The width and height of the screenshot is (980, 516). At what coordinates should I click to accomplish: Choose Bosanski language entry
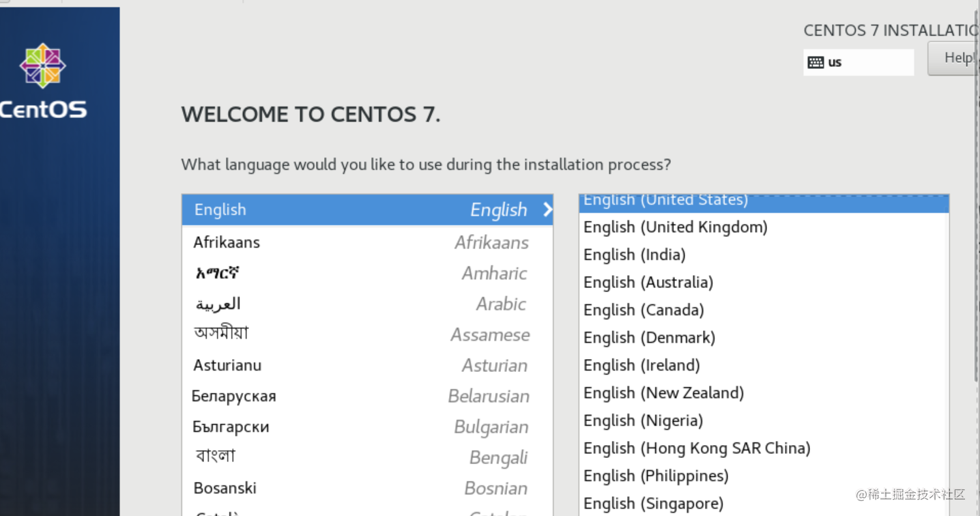point(367,488)
